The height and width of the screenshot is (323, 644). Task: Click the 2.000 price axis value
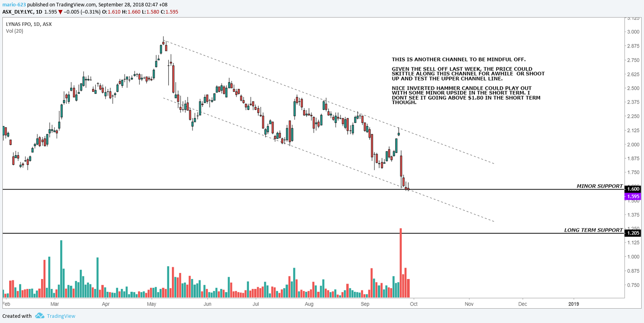tap(633, 144)
